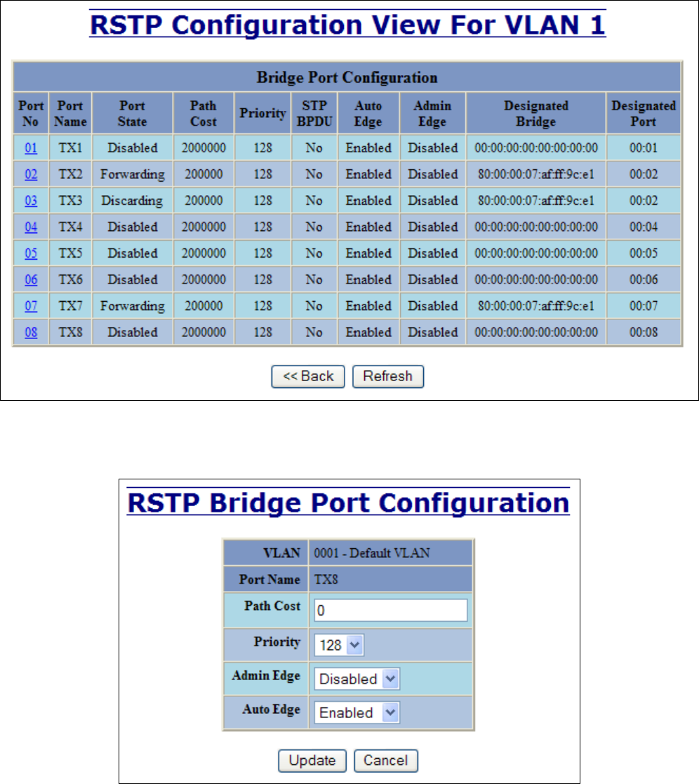
Task: Click the Update button
Action: coord(312,761)
